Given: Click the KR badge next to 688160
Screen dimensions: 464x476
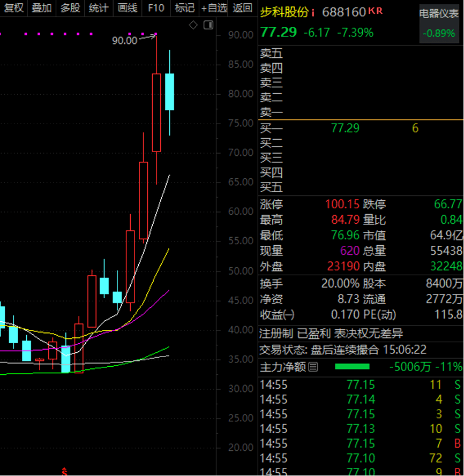Looking at the screenshot, I should (x=376, y=11).
